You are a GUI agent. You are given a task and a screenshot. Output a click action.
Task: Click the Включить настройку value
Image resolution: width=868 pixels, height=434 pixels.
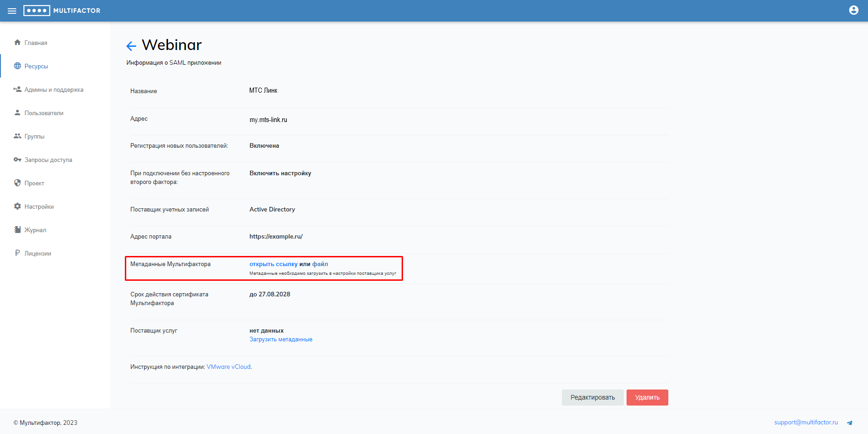click(280, 173)
